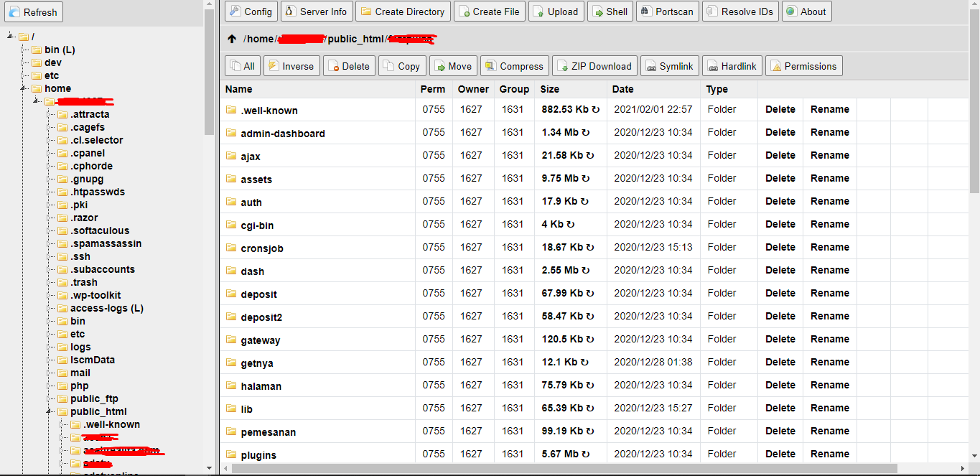Click folder icon of auth row
The height and width of the screenshot is (476, 980).
tap(231, 202)
